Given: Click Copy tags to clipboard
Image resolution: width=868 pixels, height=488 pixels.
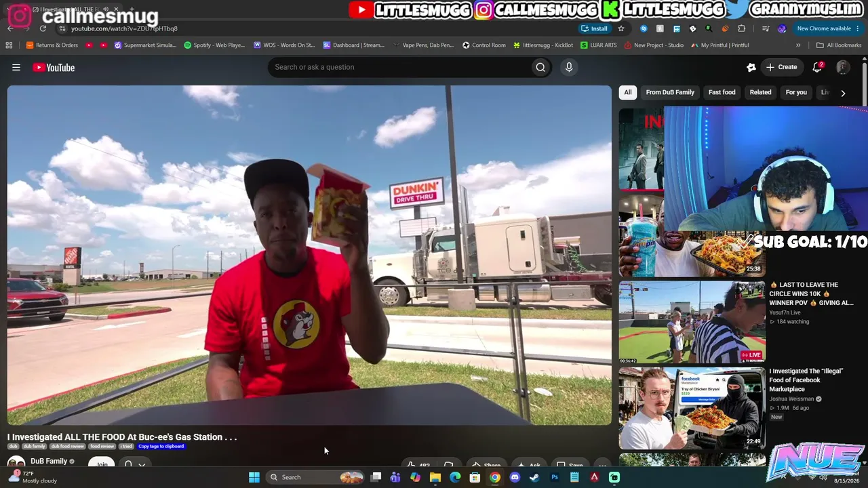Looking at the screenshot, I should click(x=161, y=447).
